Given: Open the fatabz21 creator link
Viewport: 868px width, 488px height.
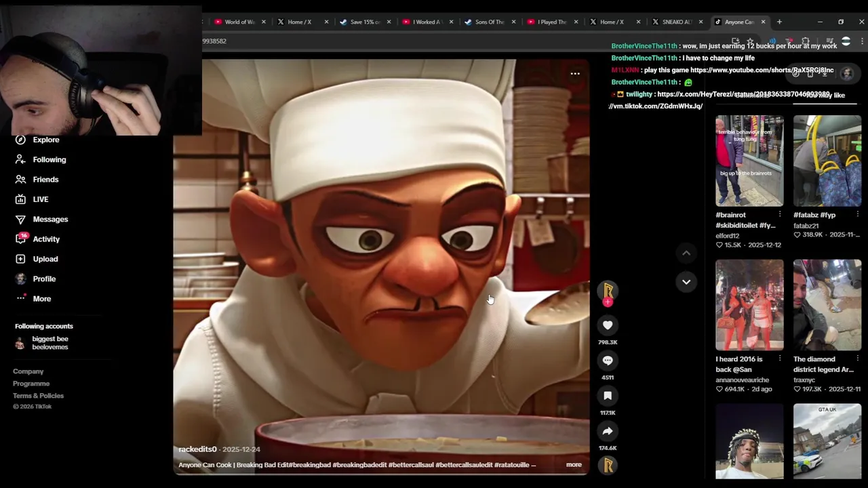Looking at the screenshot, I should pyautogui.click(x=806, y=226).
